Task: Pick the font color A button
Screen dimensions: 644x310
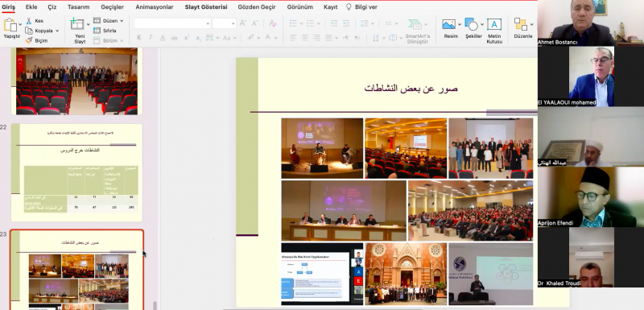Action: click(268, 37)
